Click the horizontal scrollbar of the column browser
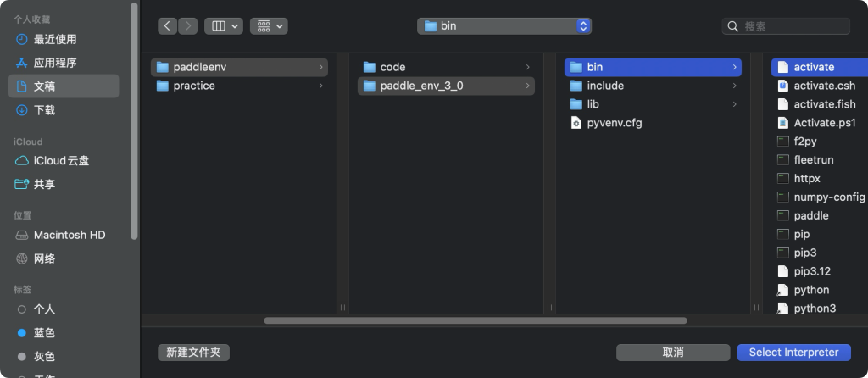The image size is (868, 378). click(x=475, y=320)
